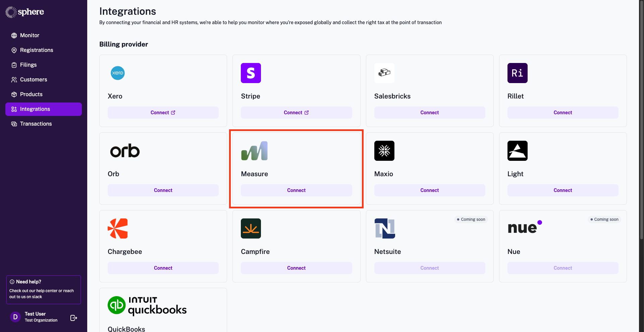Click the purple Stripe logo icon
The width and height of the screenshot is (644, 332).
251,73
